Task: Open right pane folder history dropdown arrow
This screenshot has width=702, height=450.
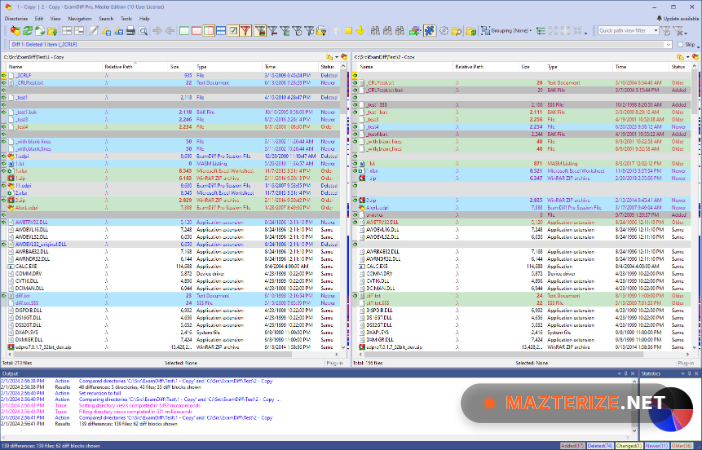Action: pos(688,57)
